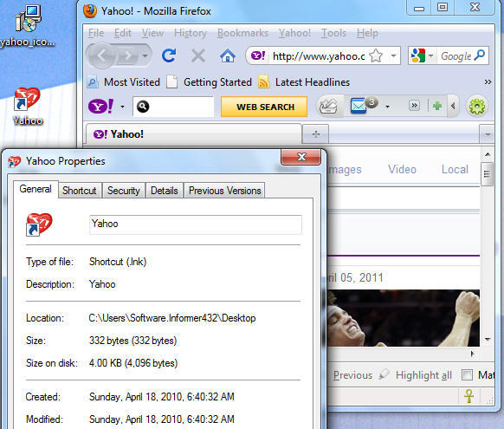Open the yahoo_ico installer desktop icon
504x429 pixels.
[x=28, y=26]
